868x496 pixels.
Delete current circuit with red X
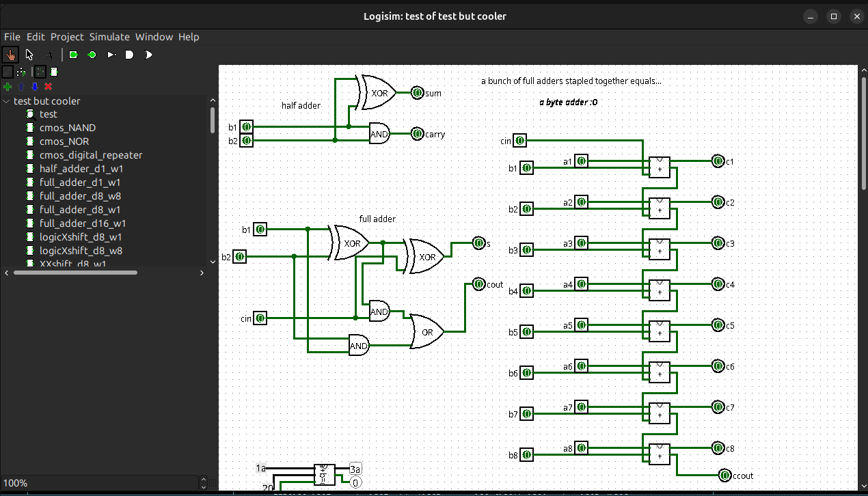[48, 87]
